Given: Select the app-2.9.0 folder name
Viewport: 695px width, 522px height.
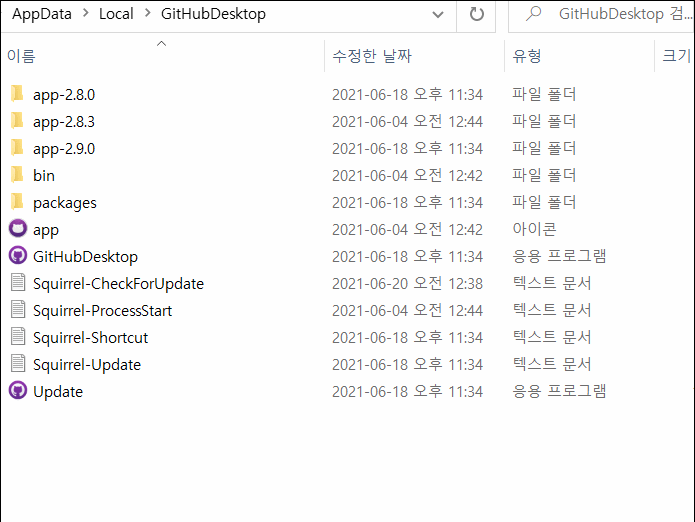Looking at the screenshot, I should [64, 149].
